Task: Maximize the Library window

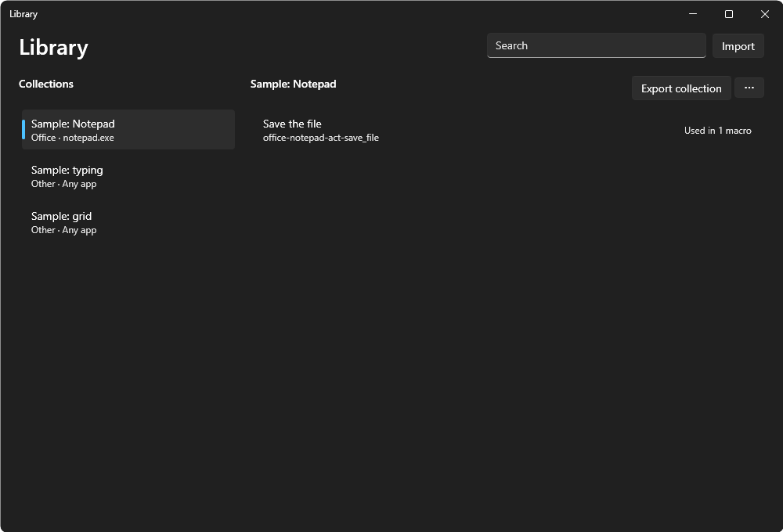Action: [728, 14]
